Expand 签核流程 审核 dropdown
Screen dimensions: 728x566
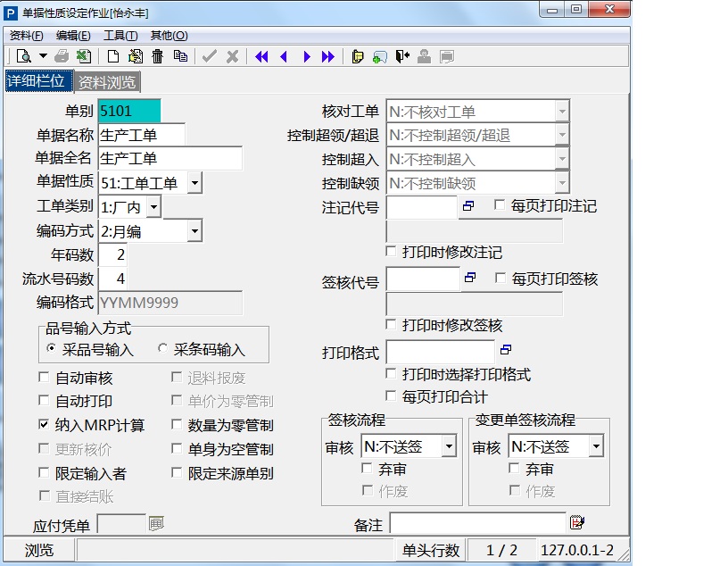click(449, 446)
